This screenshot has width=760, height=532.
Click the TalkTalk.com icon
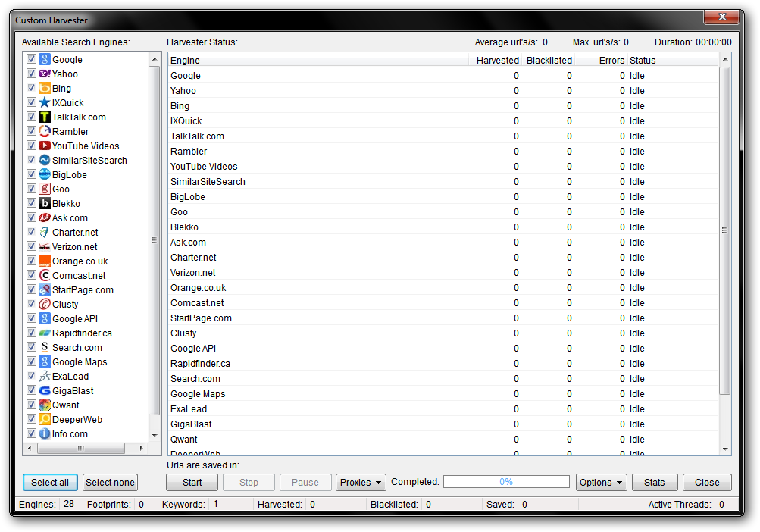point(45,117)
